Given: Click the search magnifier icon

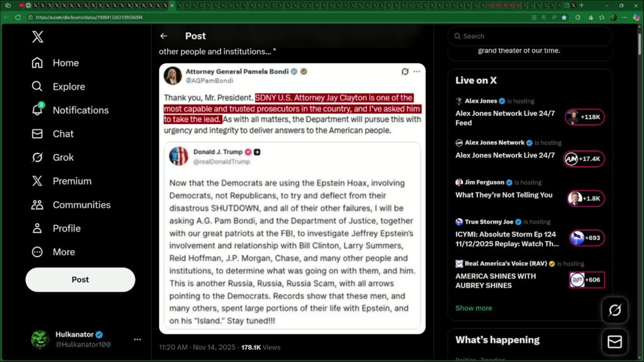Looking at the screenshot, I should point(457,36).
